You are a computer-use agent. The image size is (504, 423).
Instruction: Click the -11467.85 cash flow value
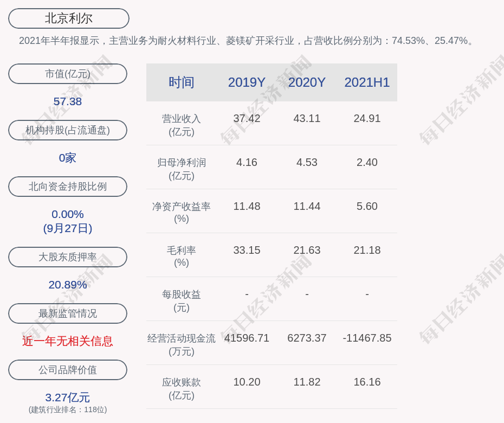click(x=367, y=338)
